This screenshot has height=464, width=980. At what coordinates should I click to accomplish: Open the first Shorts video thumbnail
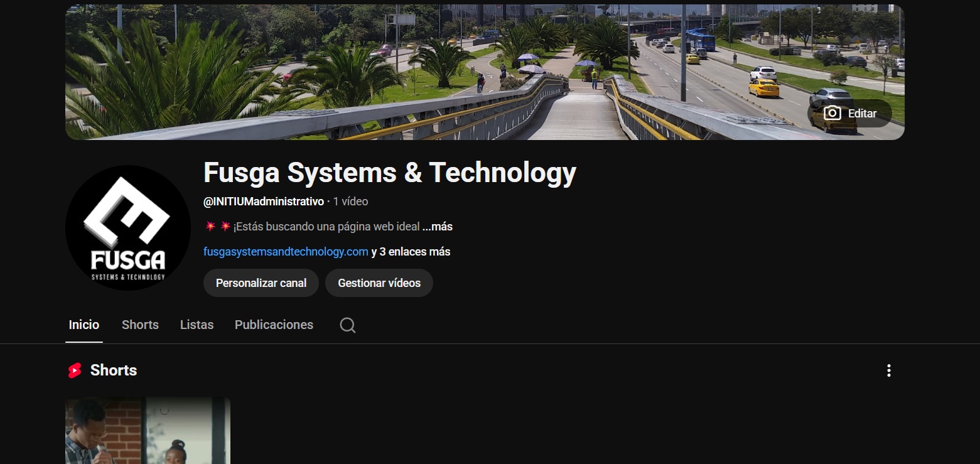pos(148,430)
